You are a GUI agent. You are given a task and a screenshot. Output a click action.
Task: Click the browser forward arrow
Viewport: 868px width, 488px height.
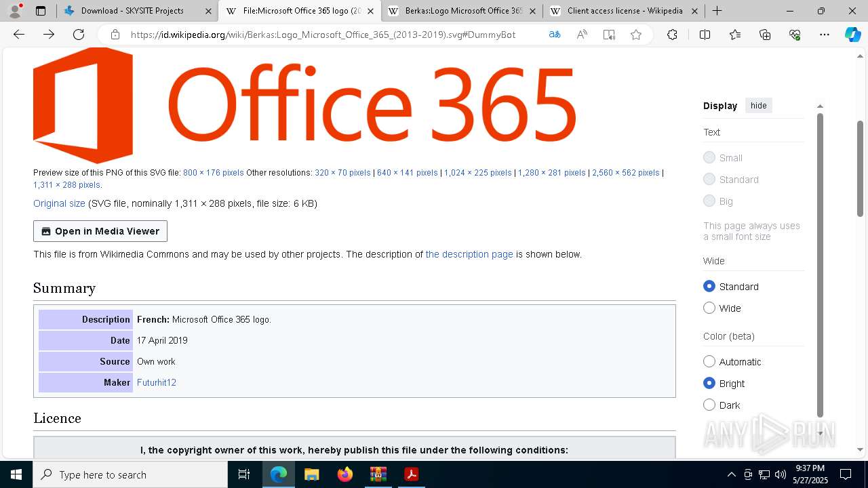[x=49, y=35]
